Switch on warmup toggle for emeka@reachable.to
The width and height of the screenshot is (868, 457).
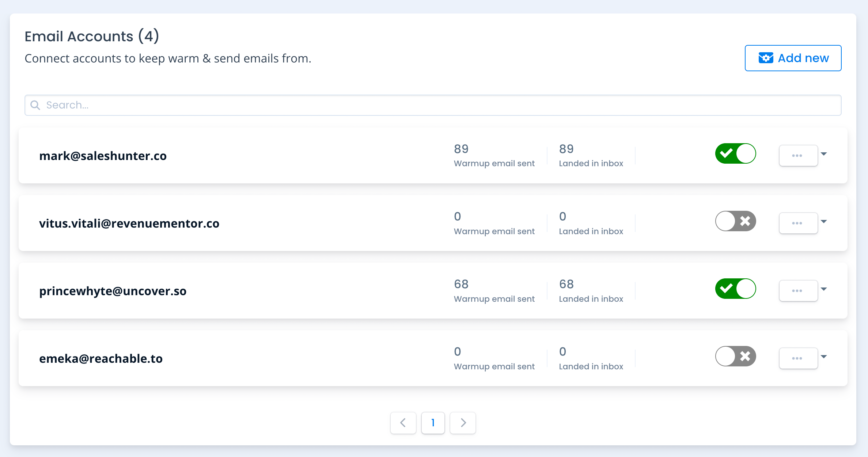(735, 356)
